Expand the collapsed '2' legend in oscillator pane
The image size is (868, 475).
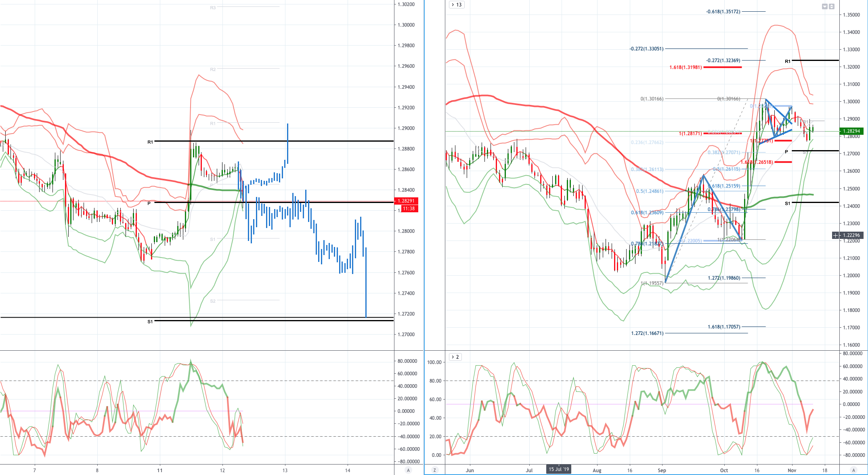tap(455, 357)
